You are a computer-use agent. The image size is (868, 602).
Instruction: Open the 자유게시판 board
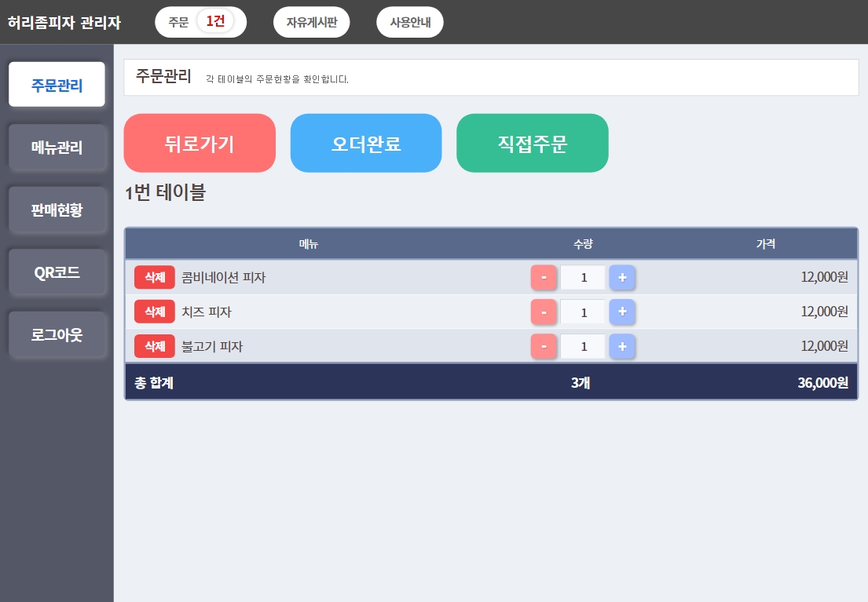311,22
